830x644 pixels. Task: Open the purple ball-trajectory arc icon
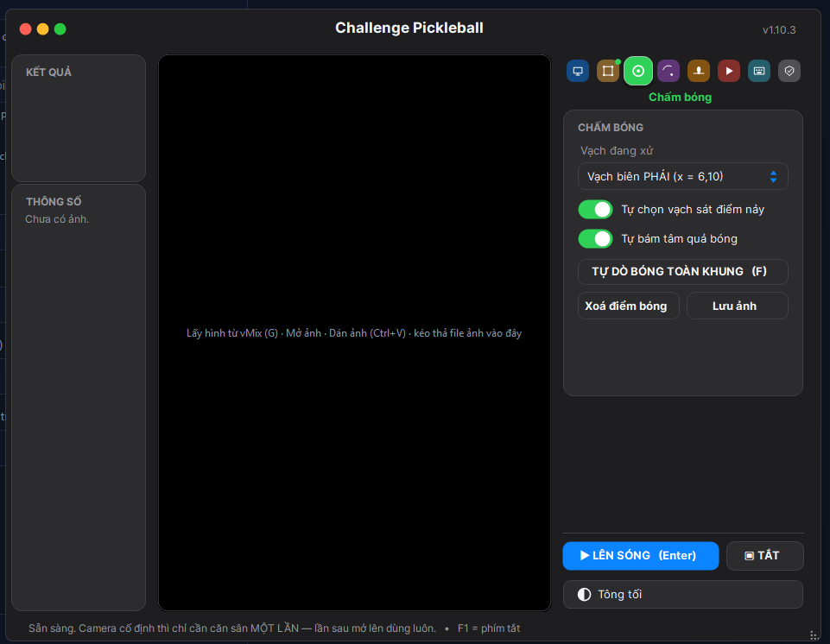point(668,71)
